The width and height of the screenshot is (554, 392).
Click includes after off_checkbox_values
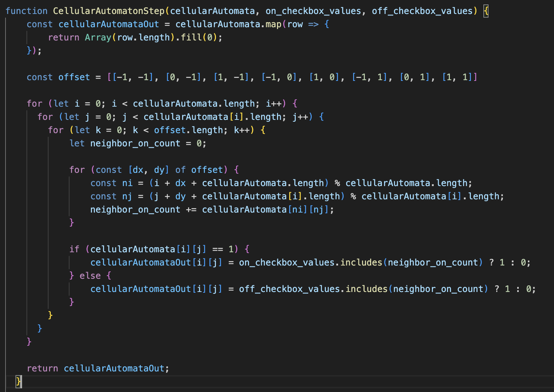[366, 289]
